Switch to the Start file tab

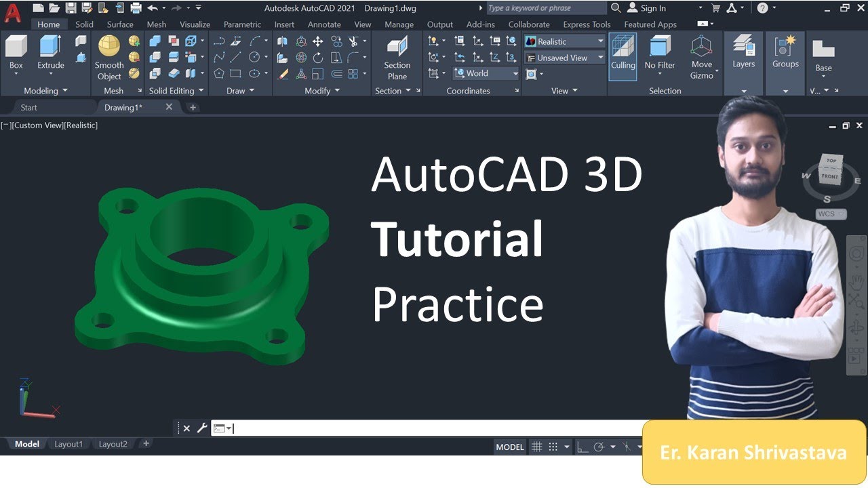29,107
